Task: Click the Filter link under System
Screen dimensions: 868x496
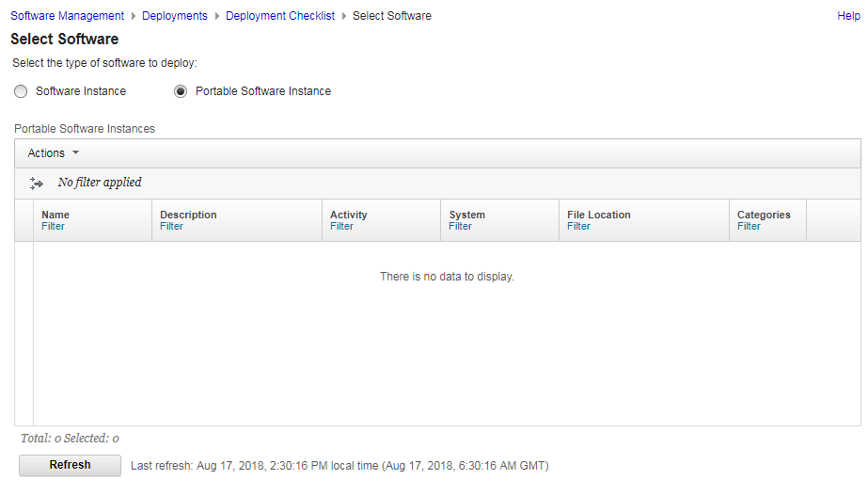Action: tap(461, 227)
